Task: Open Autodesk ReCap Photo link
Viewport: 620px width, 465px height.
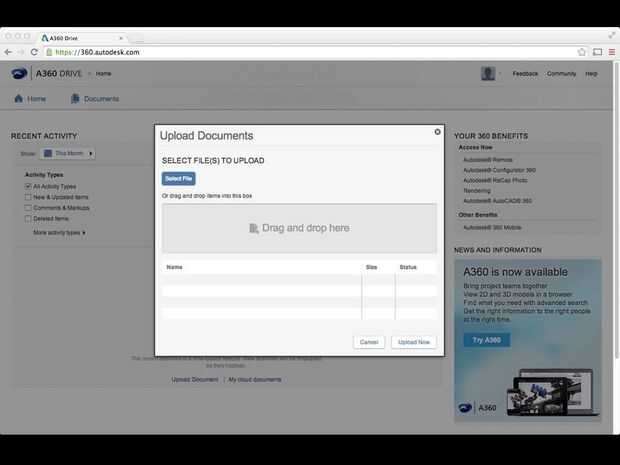Action: pyautogui.click(x=495, y=180)
